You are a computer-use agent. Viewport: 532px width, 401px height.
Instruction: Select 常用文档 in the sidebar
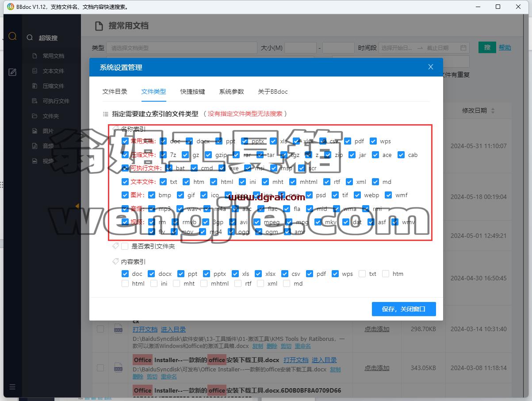click(53, 56)
